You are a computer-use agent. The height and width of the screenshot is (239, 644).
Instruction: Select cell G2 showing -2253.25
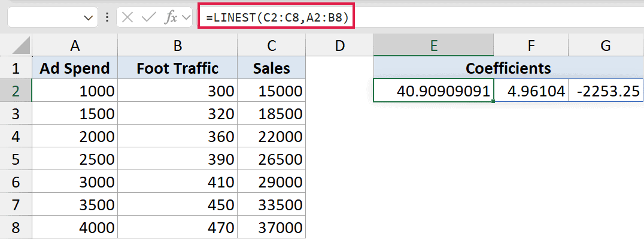[x=605, y=90]
